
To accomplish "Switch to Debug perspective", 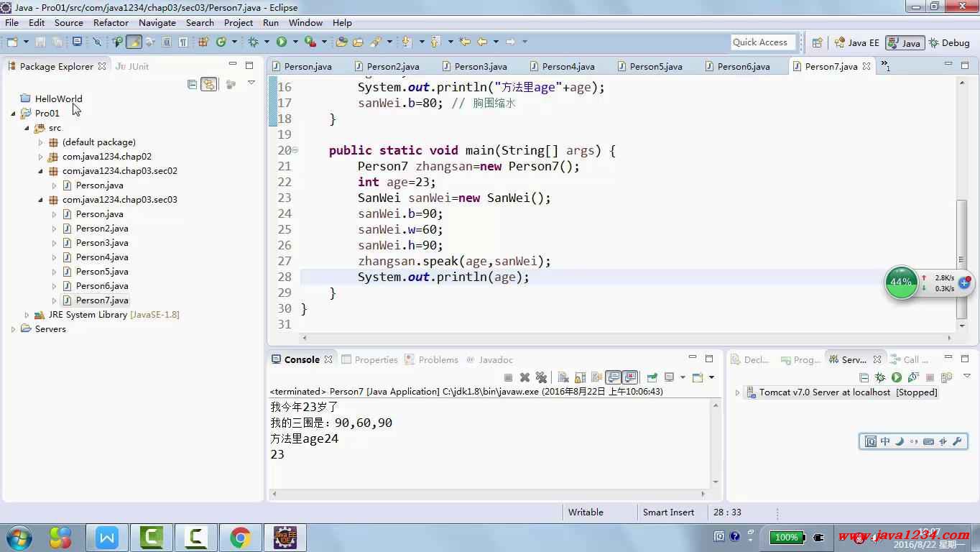I will click(949, 42).
